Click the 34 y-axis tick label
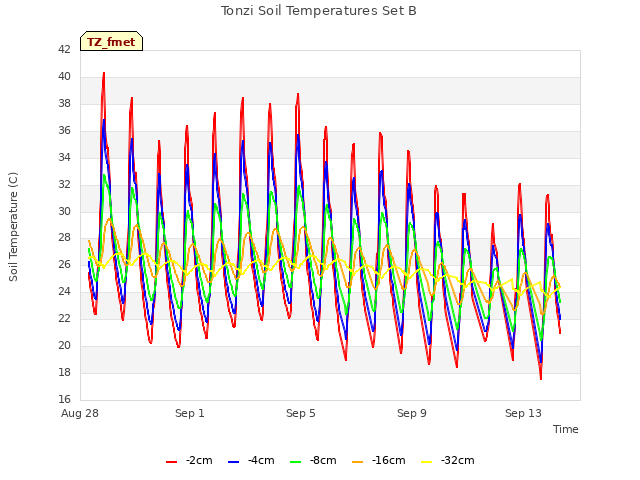Screen dimensions: 640x480 click(x=64, y=157)
